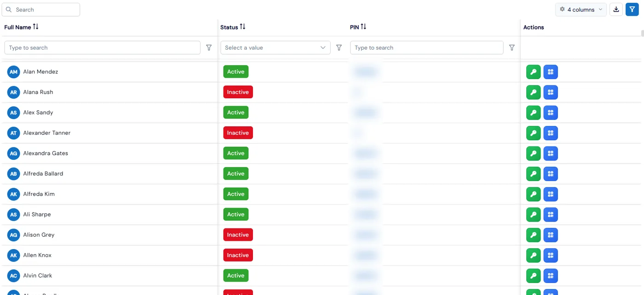The width and height of the screenshot is (644, 295).
Task: Open the Status 'Select a value' dropdown
Action: coord(276,48)
